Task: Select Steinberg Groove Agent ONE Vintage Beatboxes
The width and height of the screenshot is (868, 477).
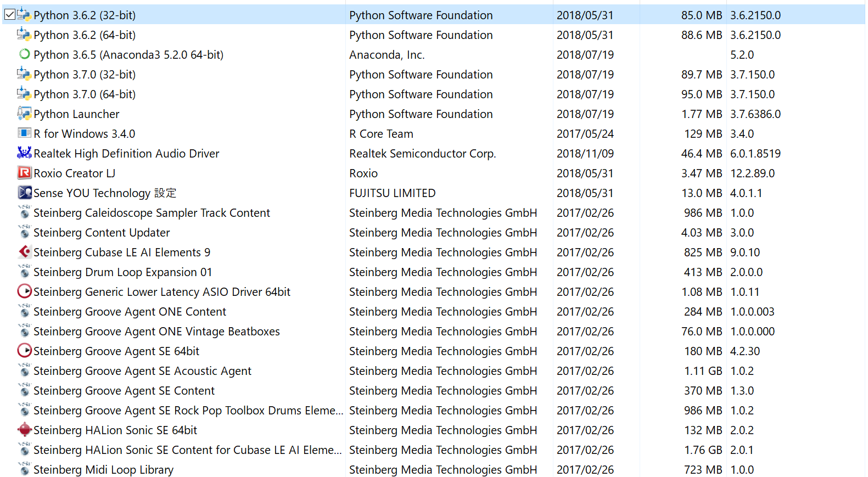Action: tap(156, 332)
